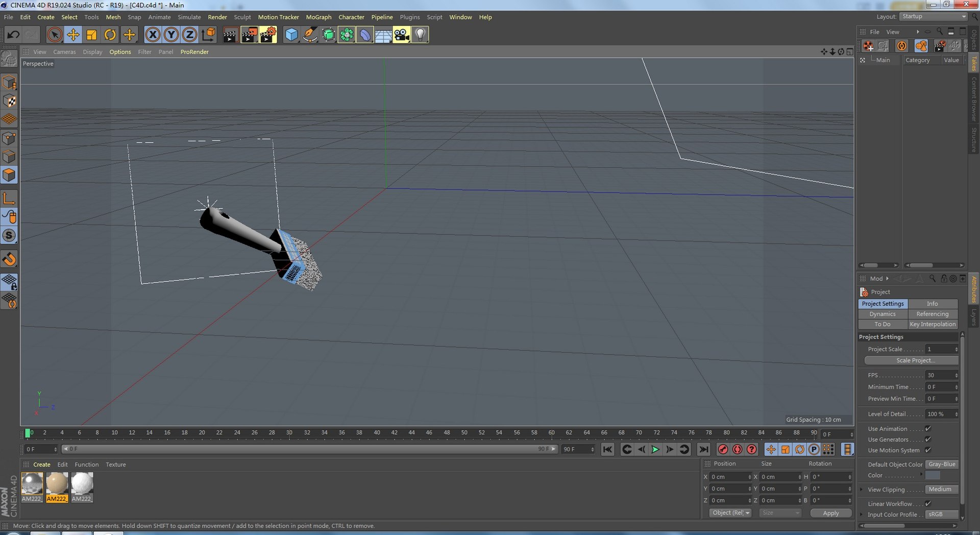The image size is (980, 535).
Task: Activate the Scale tool
Action: (x=91, y=35)
